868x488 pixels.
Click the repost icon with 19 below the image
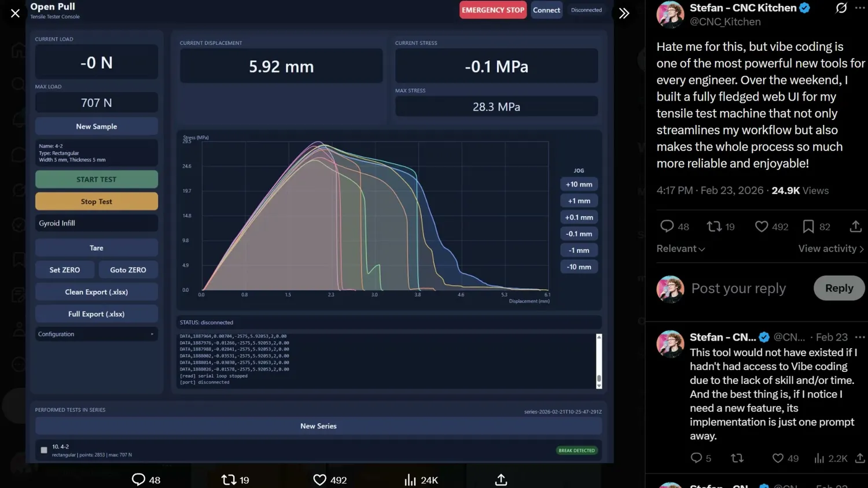click(x=229, y=479)
